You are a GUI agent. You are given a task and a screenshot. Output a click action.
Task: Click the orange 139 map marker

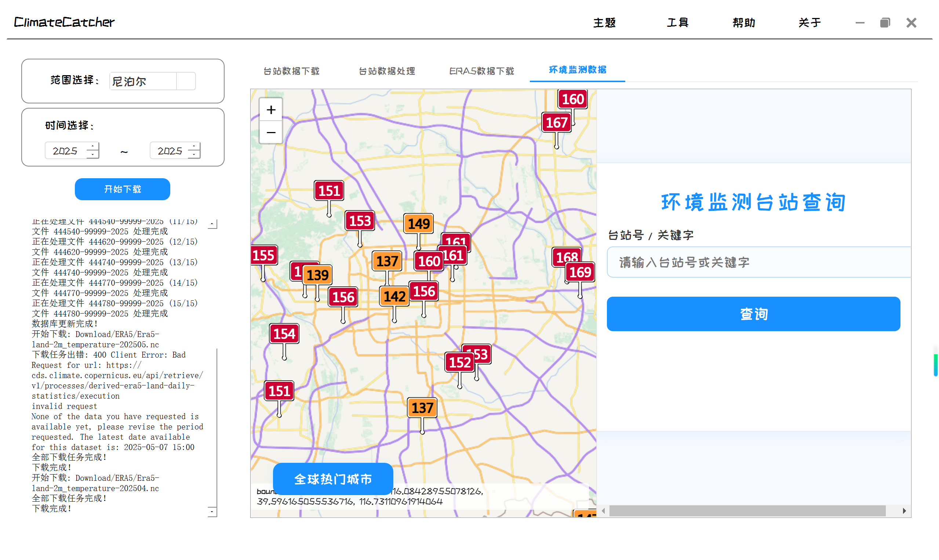[317, 275]
